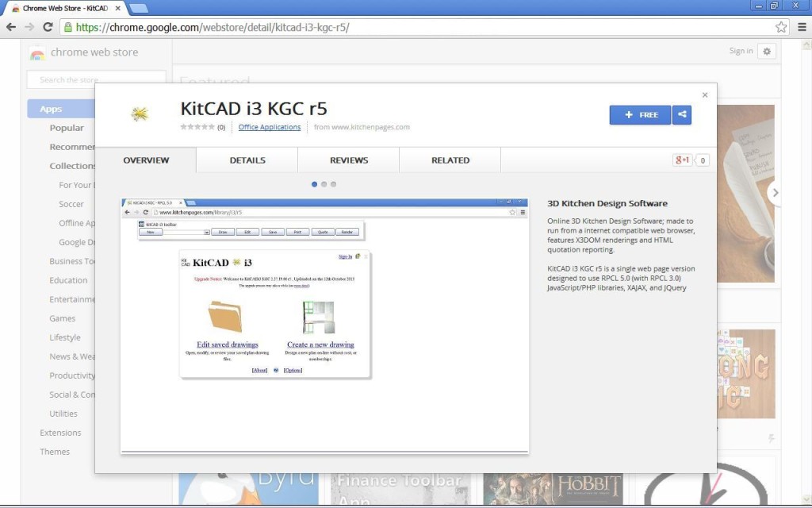The height and width of the screenshot is (508, 812).
Task: Open the Office Applications category link
Action: pyautogui.click(x=270, y=127)
